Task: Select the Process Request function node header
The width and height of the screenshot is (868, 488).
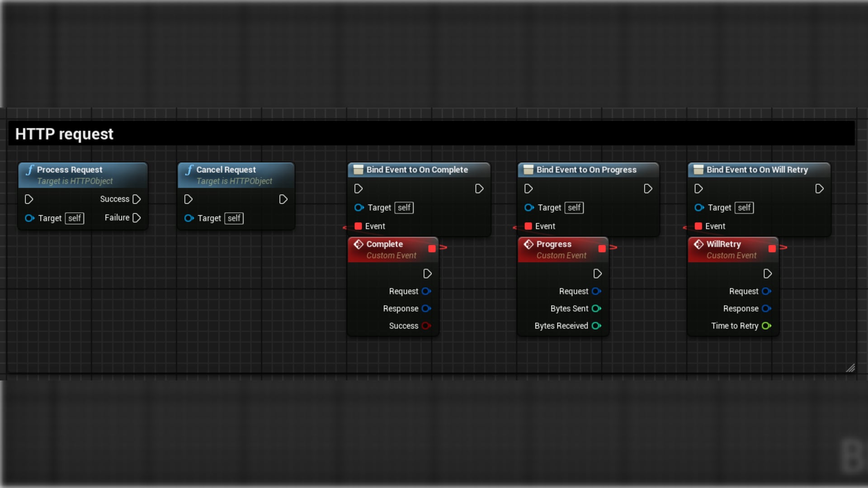Action: tap(70, 170)
